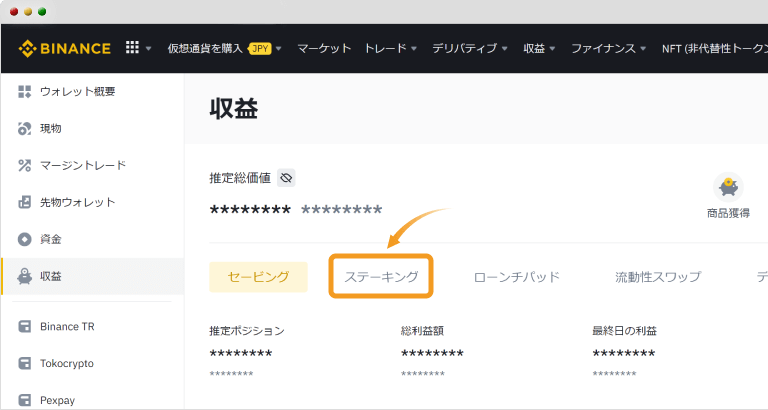This screenshot has height=410, width=768.
Task: Click the 総利益額 label
Action: click(422, 331)
